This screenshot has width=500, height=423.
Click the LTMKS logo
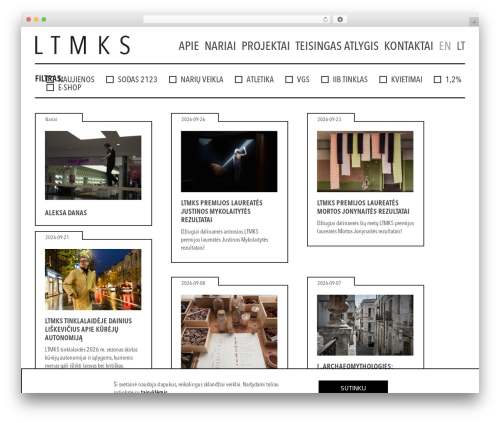pos(83,45)
